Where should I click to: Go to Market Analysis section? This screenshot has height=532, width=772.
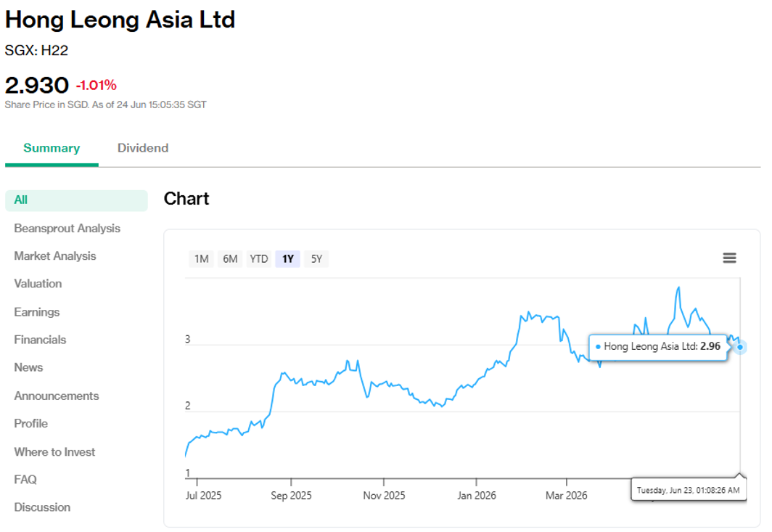pos(55,256)
